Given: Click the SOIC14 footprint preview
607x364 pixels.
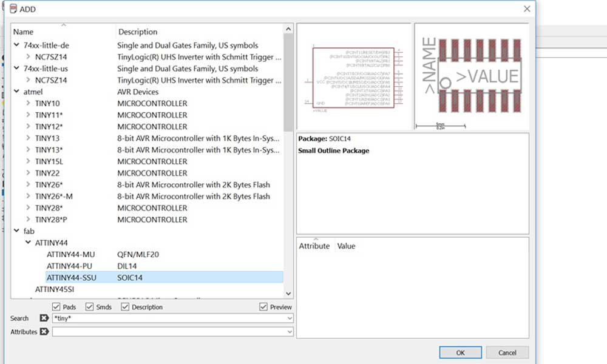Looking at the screenshot, I should tap(472, 76).
